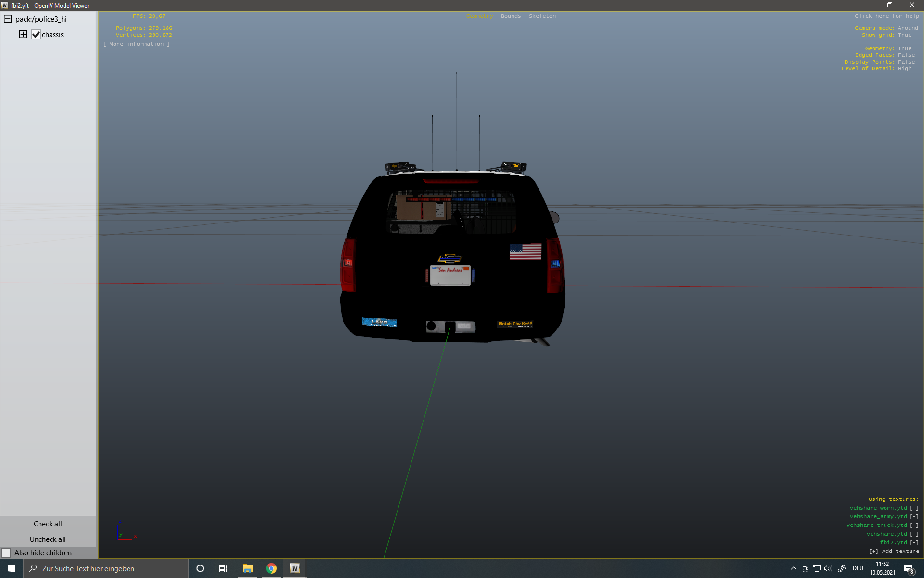Select the Geometry view tab
The width and height of the screenshot is (924, 578).
point(479,16)
